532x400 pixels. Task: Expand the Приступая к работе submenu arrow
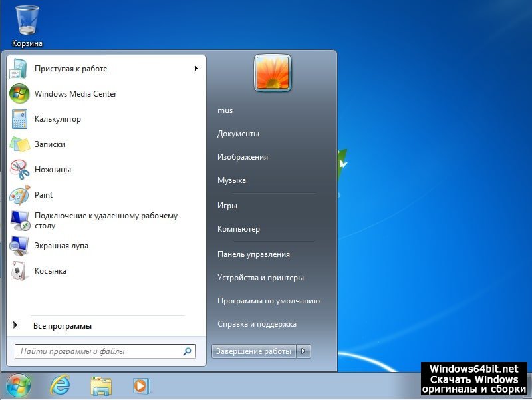click(196, 69)
